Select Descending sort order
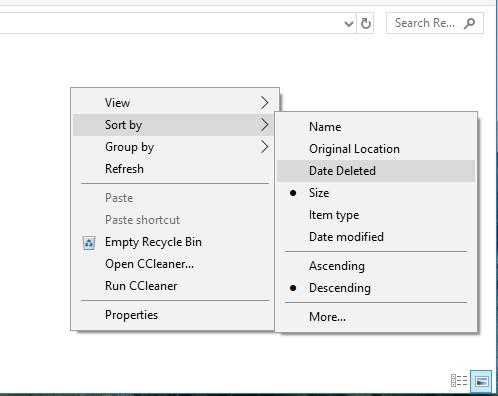The width and height of the screenshot is (498, 396). pos(376,288)
